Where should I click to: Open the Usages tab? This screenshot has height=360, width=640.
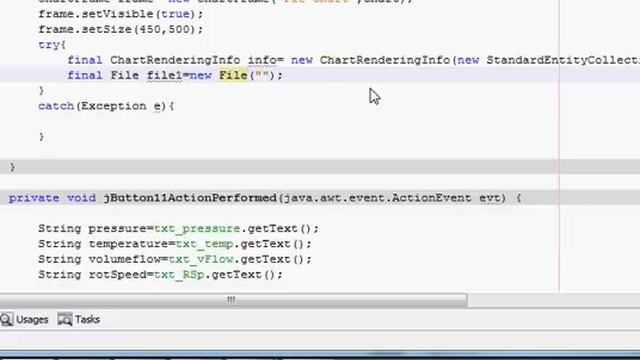(32, 320)
